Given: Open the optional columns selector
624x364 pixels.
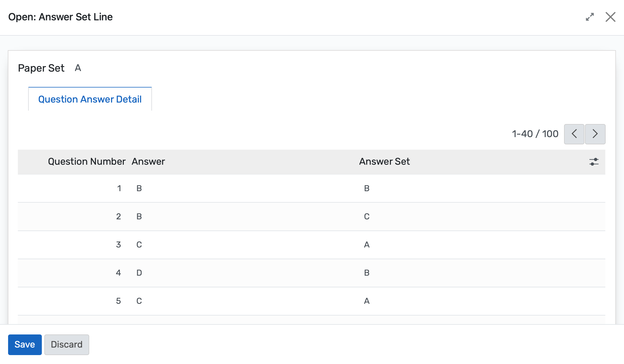Looking at the screenshot, I should 593,162.
